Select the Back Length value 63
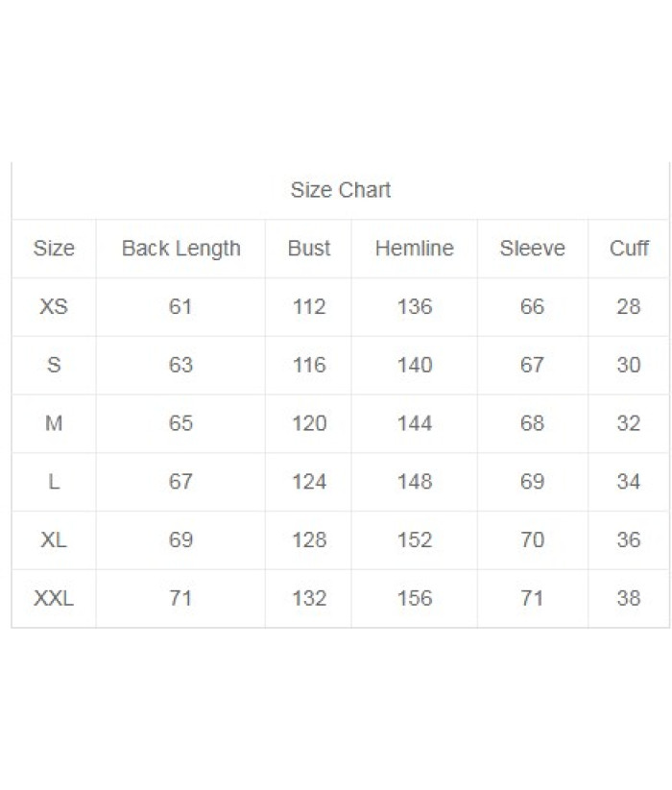This screenshot has width=672, height=790. pyautogui.click(x=180, y=365)
